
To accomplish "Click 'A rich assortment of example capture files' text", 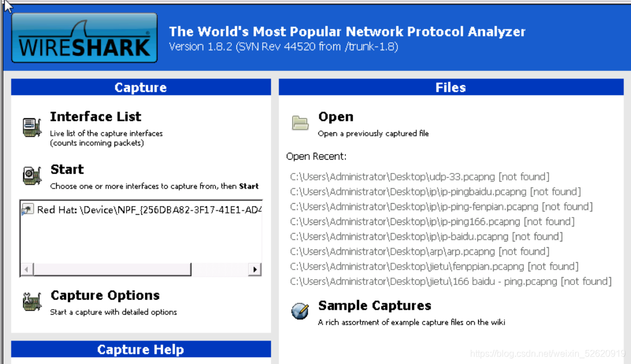I will pyautogui.click(x=411, y=322).
